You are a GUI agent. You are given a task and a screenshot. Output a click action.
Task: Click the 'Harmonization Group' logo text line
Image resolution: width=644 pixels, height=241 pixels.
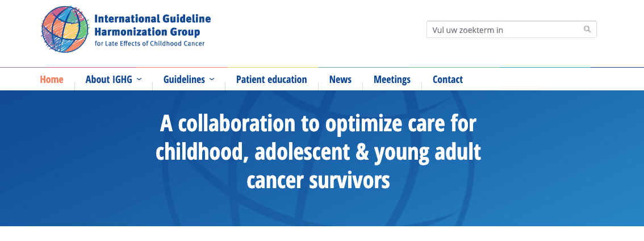(147, 32)
